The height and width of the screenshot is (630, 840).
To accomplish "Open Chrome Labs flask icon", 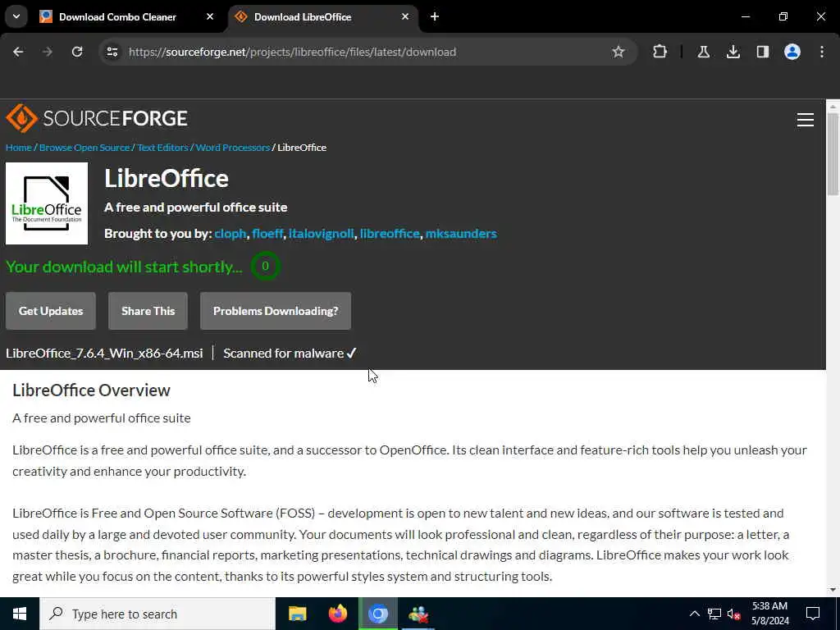I will click(703, 52).
